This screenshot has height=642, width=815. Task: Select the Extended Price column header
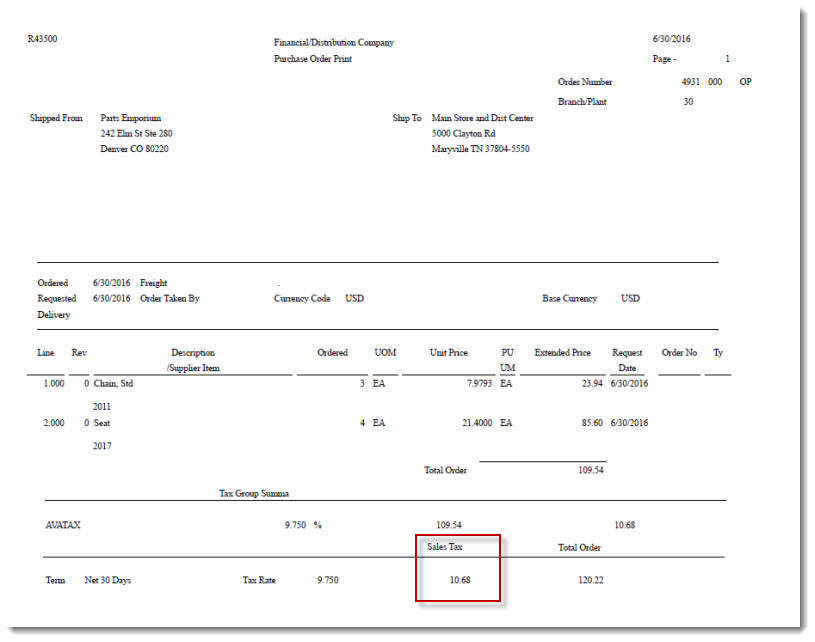pyautogui.click(x=562, y=353)
